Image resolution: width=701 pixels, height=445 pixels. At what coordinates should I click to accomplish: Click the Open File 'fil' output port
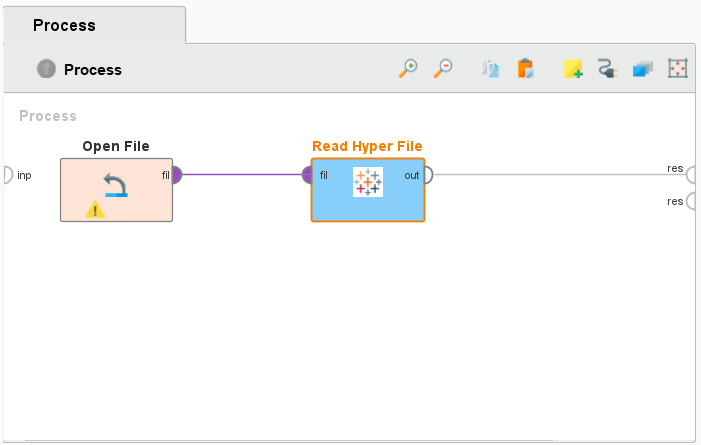(176, 175)
